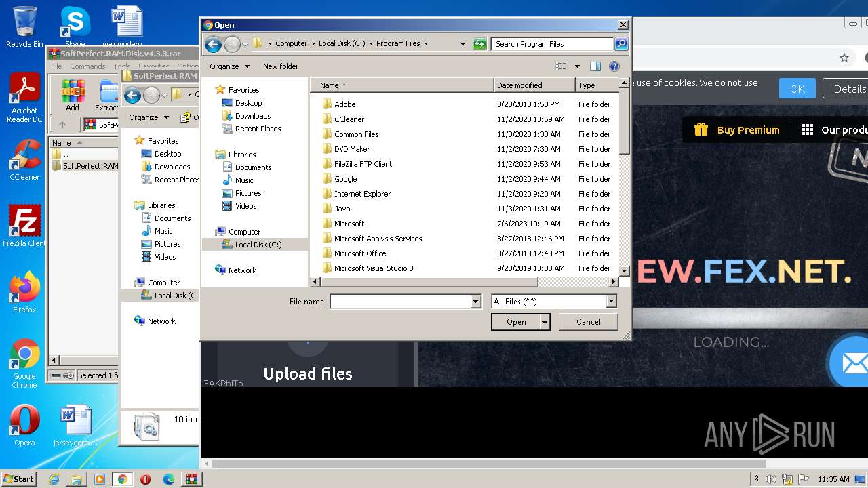The height and width of the screenshot is (488, 868).
Task: Select the FileZilla FTP Client folder
Action: point(363,164)
